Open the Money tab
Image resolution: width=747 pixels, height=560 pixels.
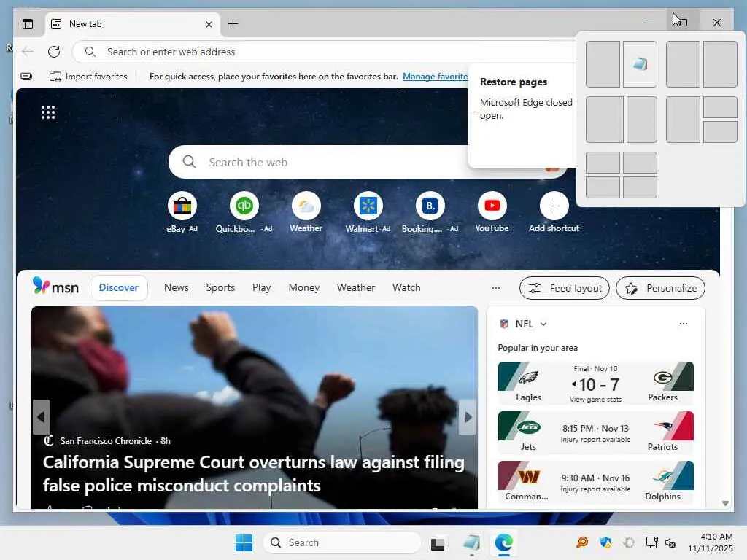click(x=304, y=287)
